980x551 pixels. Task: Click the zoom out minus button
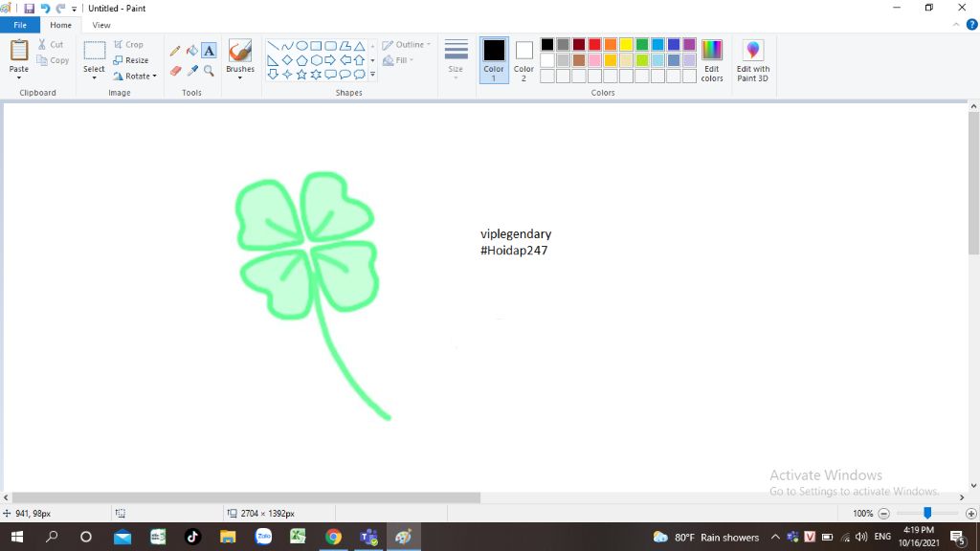tap(883, 514)
